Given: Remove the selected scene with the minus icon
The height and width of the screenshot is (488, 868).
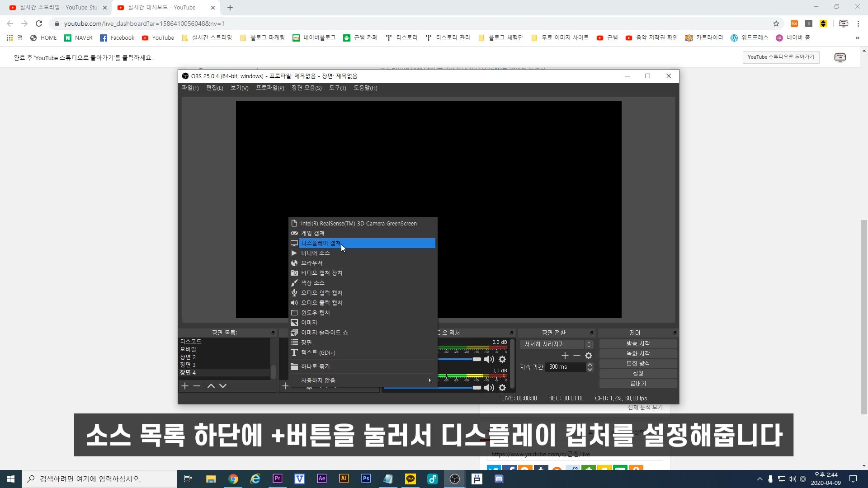Looking at the screenshot, I should 197,386.
